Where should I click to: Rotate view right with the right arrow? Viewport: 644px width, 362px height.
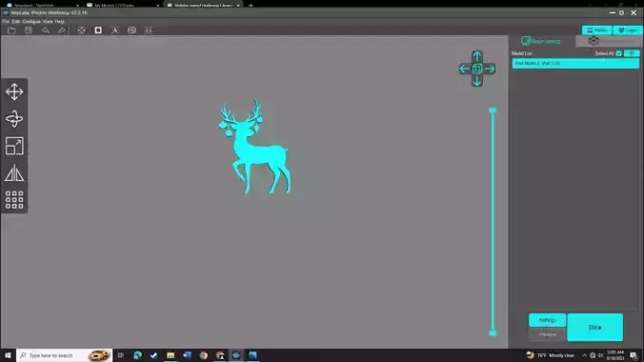click(x=489, y=69)
